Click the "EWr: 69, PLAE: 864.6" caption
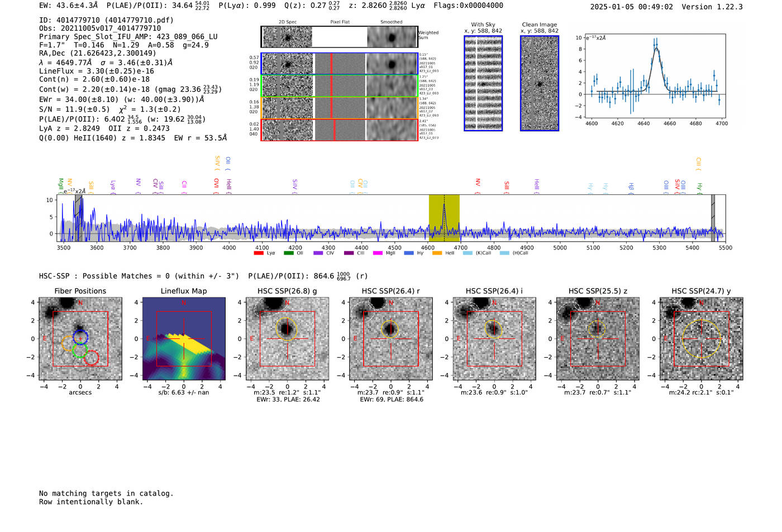 click(x=392, y=400)
